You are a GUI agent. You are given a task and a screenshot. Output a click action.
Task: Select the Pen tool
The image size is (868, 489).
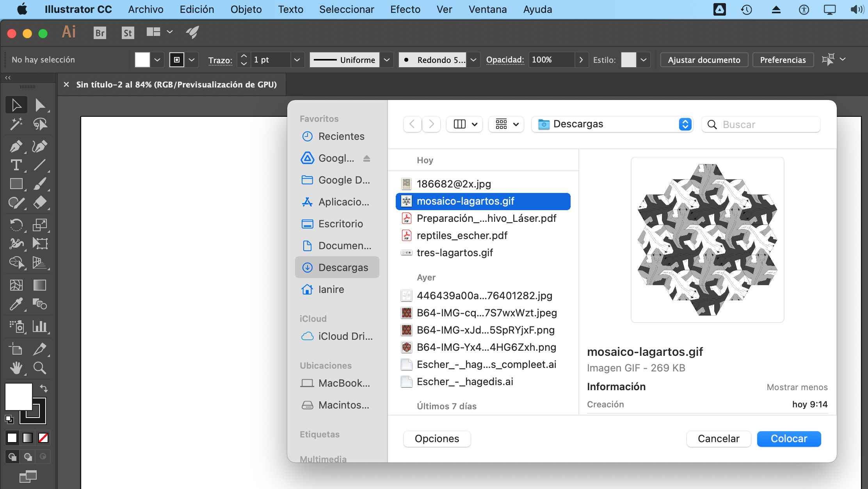click(x=16, y=146)
